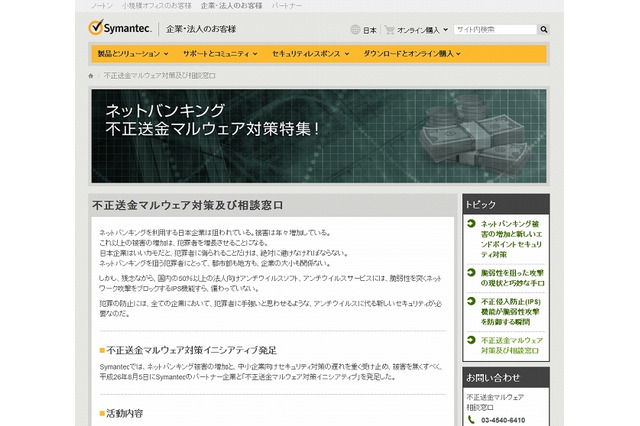Viewport: 640px width, 426px height.
Task: Open the 不正侵入防止(IPS)機能 topic link
Action: tap(511, 311)
